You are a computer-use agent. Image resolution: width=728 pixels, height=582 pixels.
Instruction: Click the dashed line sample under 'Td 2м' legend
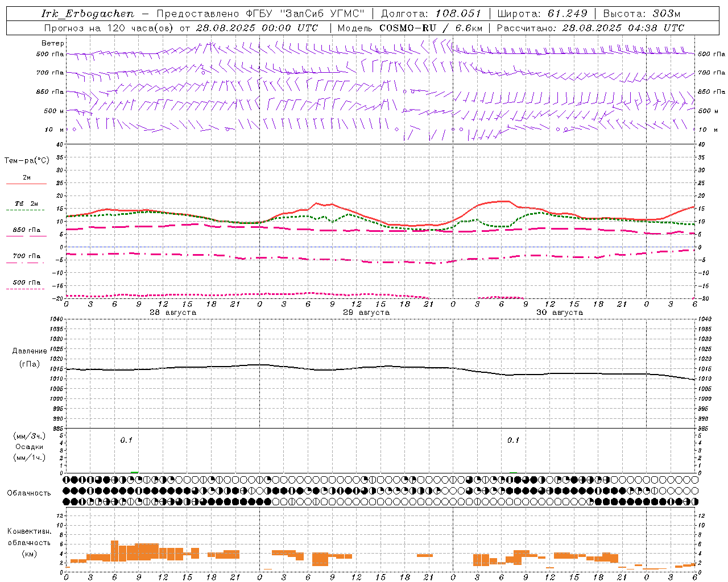click(x=26, y=210)
